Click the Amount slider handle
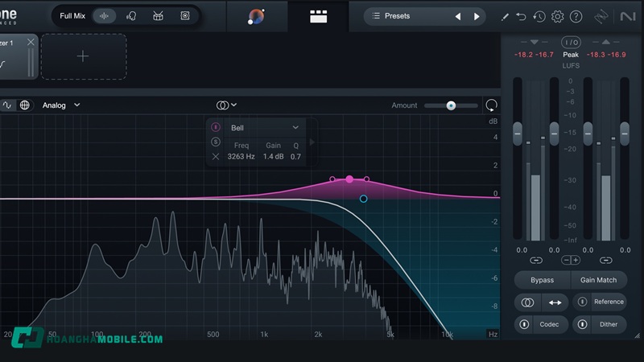This screenshot has width=644, height=362. click(451, 105)
